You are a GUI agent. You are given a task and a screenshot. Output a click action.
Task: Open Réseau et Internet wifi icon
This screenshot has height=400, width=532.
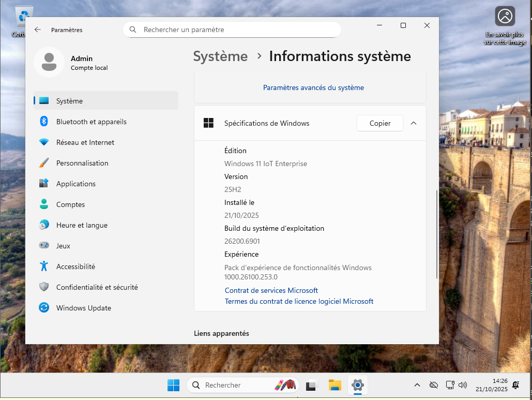pyautogui.click(x=44, y=142)
